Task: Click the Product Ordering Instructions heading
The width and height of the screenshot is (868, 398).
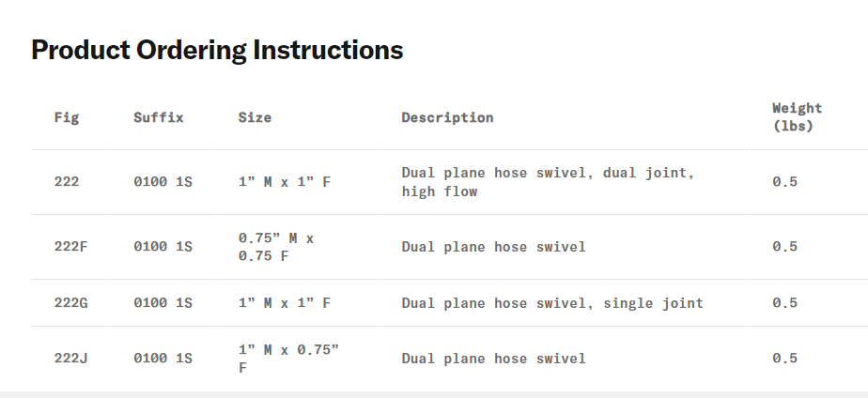Action: pos(217,51)
